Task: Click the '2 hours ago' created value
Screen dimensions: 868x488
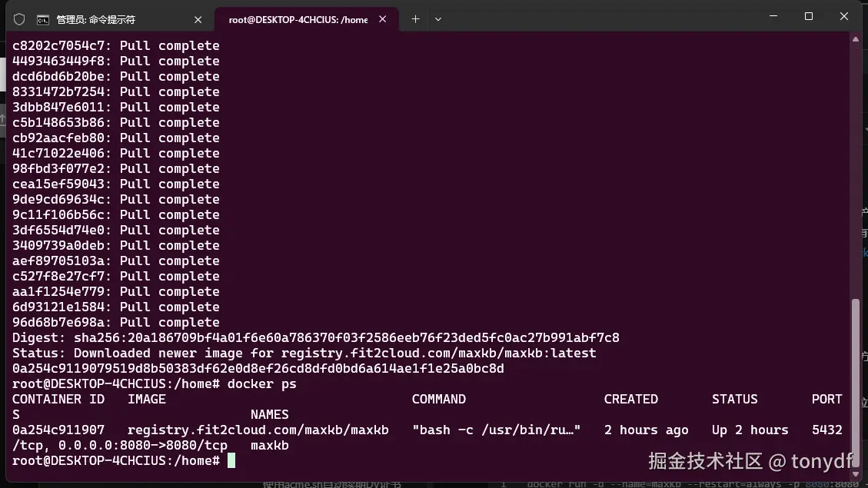Action: point(646,430)
